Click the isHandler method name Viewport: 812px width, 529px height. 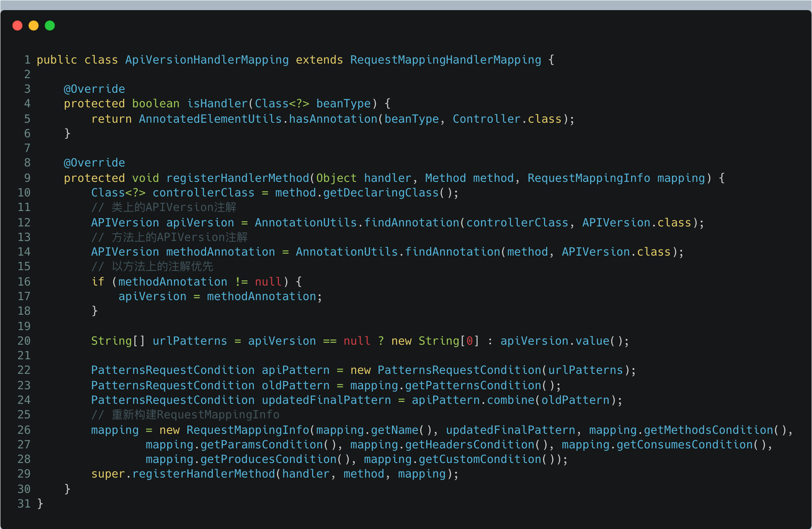click(217, 104)
